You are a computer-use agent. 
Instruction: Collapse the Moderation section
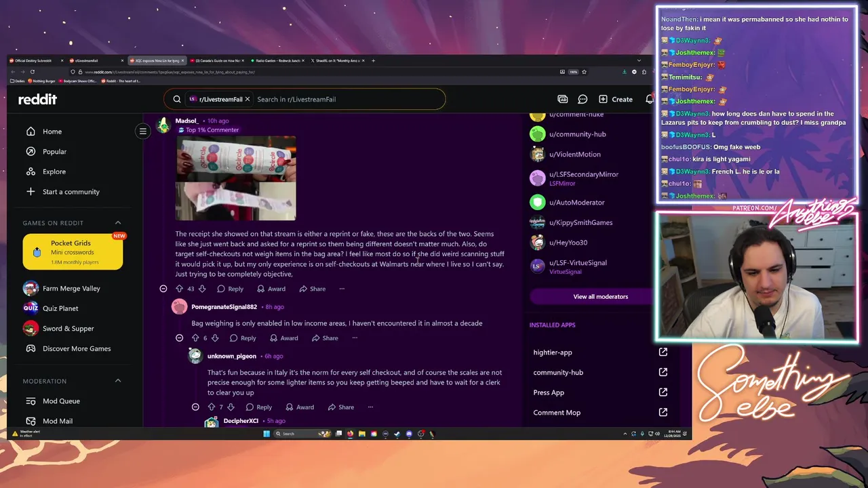pyautogui.click(x=118, y=381)
